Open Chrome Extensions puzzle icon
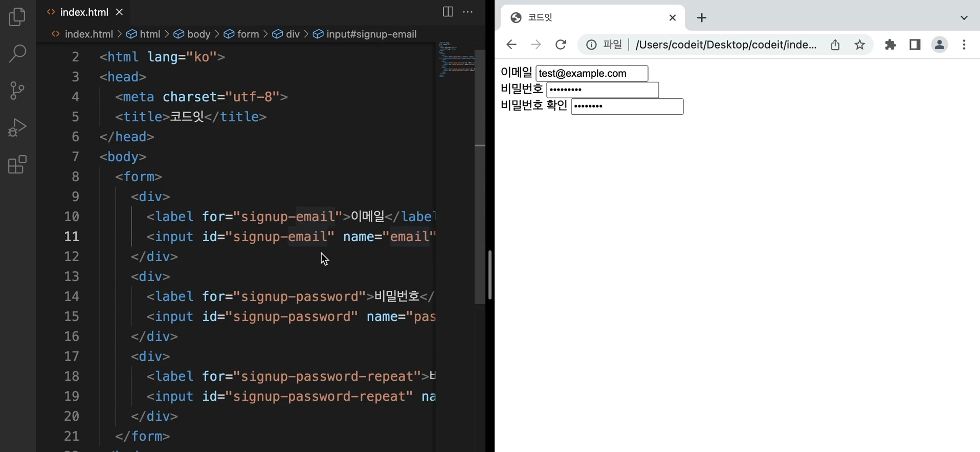Image resolution: width=980 pixels, height=452 pixels. coord(890,45)
